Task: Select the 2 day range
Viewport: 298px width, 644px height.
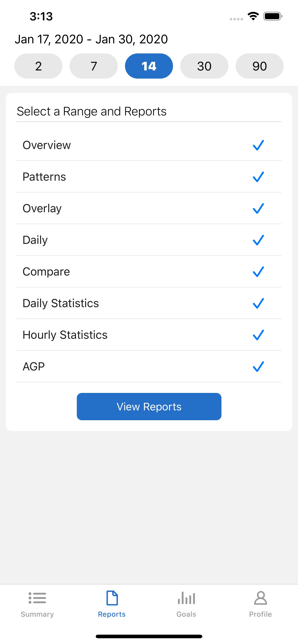Action: (x=38, y=66)
